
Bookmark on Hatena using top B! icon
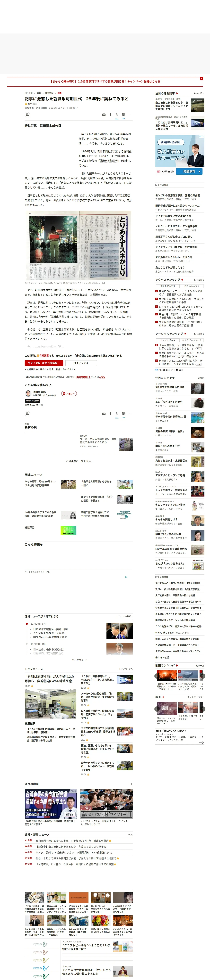click(x=123, y=114)
